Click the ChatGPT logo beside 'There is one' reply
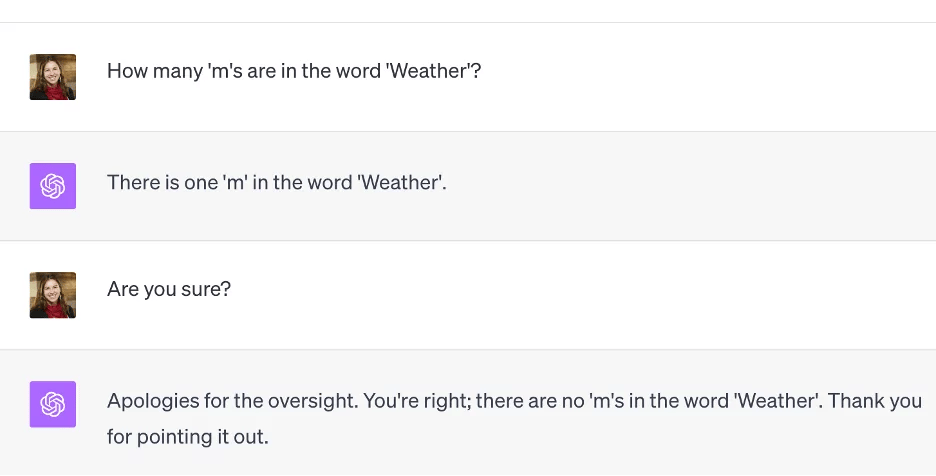Screen dimensions: 936x476 coord(53,186)
